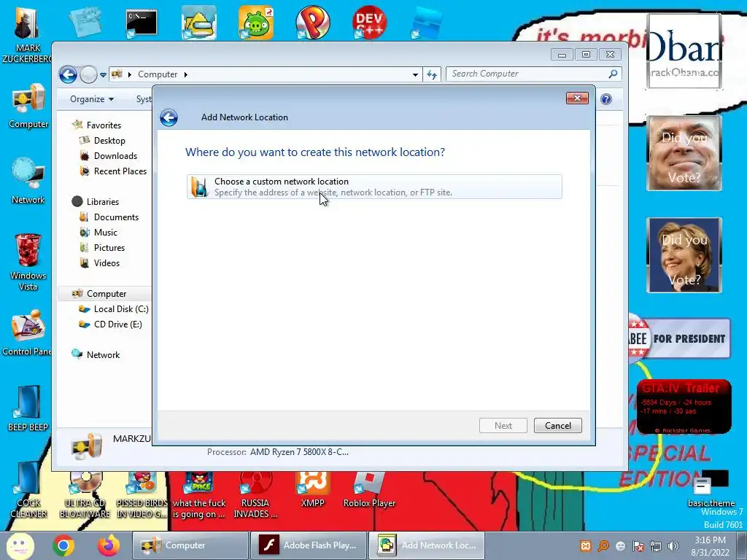This screenshot has height=560, width=747.
Task: Open Firefox from the taskbar
Action: pyautogui.click(x=109, y=545)
